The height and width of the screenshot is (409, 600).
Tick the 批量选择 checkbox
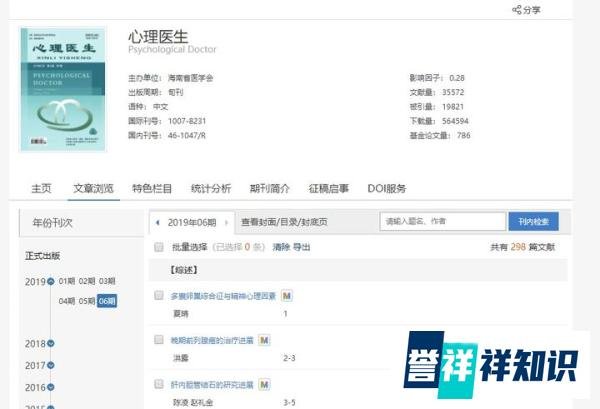click(159, 247)
